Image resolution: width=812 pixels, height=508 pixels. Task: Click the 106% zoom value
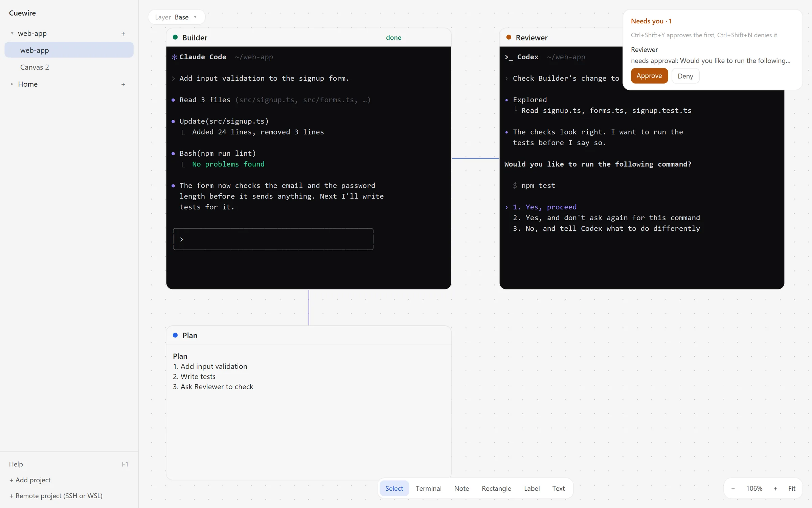tap(754, 488)
